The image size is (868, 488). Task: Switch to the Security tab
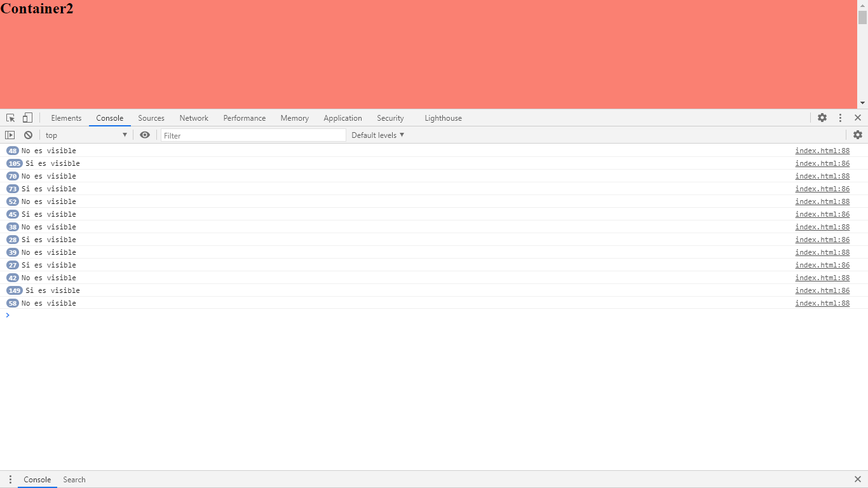click(390, 118)
